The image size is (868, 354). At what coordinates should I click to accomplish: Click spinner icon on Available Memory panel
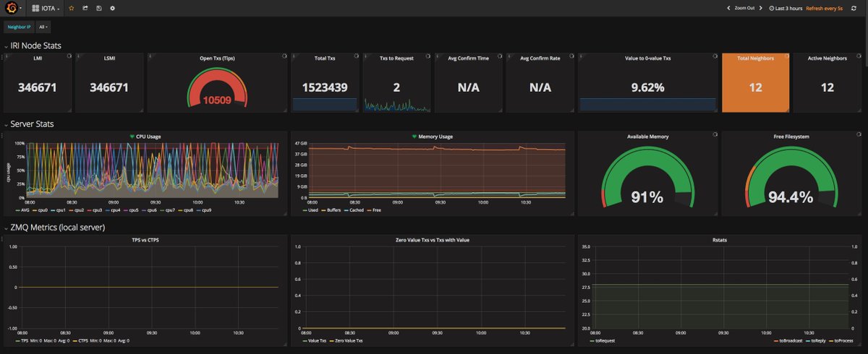tap(715, 134)
